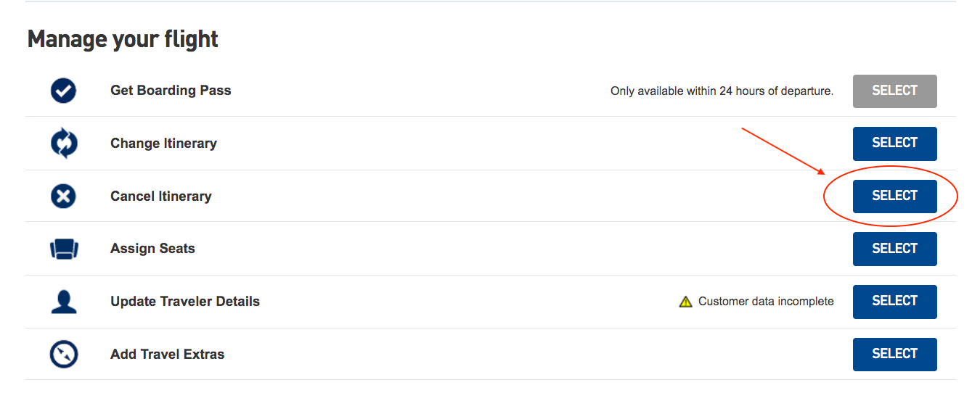Click the Customer data incomplete warning text

point(766,302)
